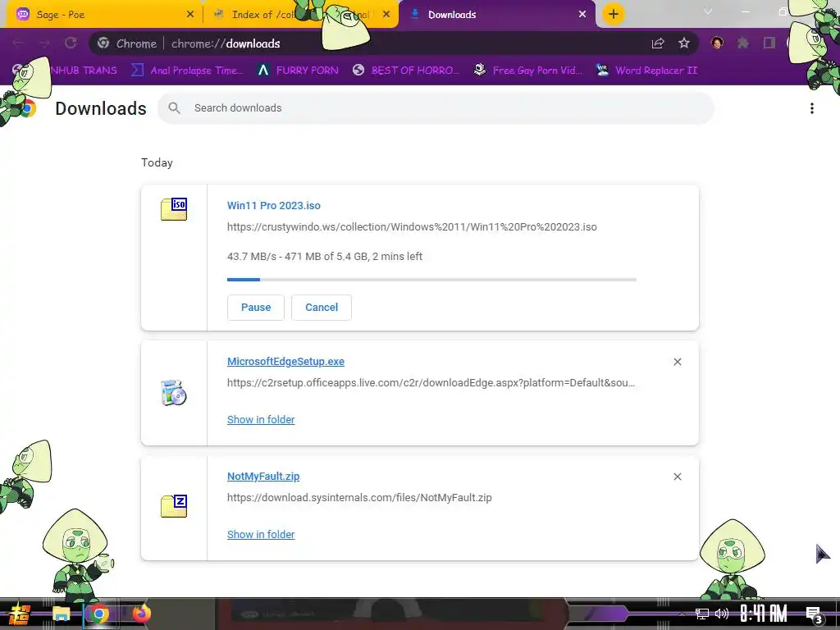
Task: Click the NotMyFault zip file icon
Action: click(x=174, y=506)
